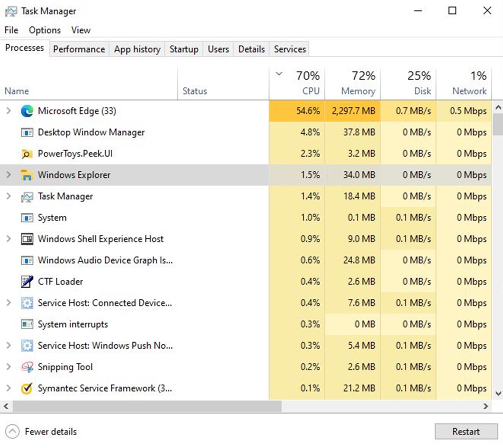Viewport: 503px width, 448px height.
Task: Switch to the Performance tab
Action: click(79, 49)
